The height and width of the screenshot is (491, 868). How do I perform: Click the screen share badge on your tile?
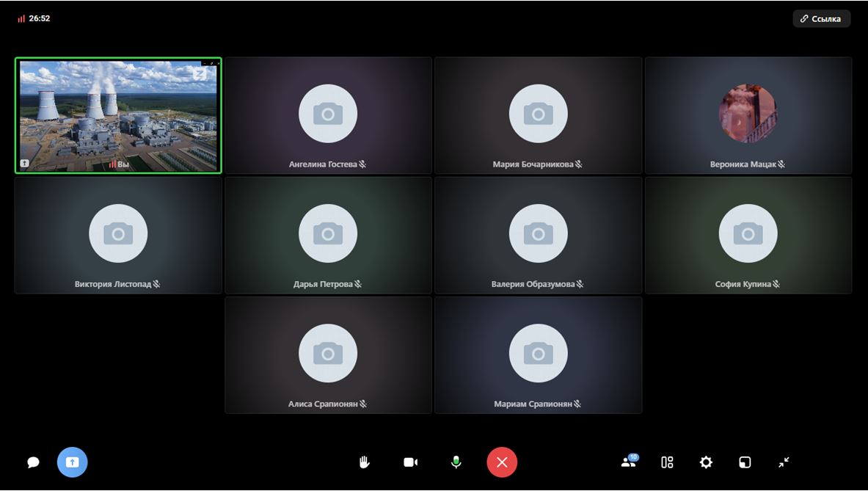[x=24, y=163]
